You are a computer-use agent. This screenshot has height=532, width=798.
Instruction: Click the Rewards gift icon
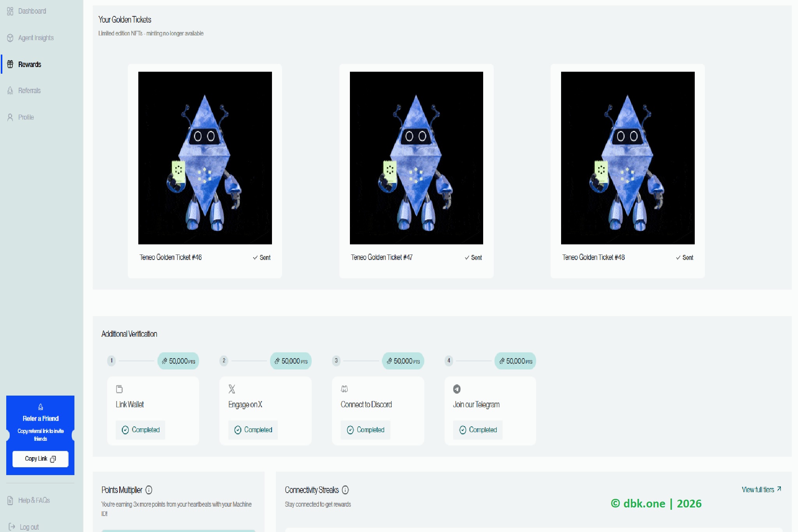(x=10, y=64)
